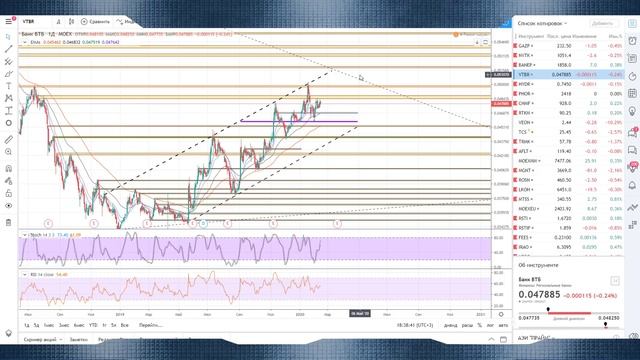Maximize the bottom panel
This screenshot has width=640, height=360.
(503, 339)
